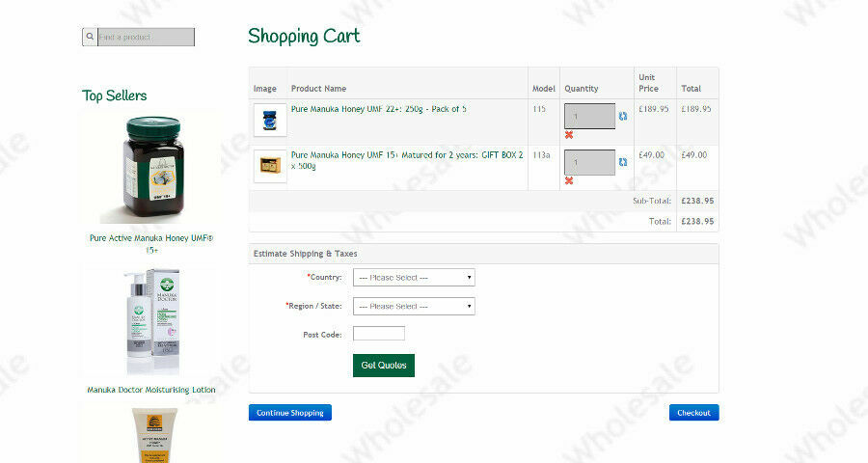Edit quantity field for UMF 22+ honey
Screen dimensions: 868x463
[x=589, y=117]
